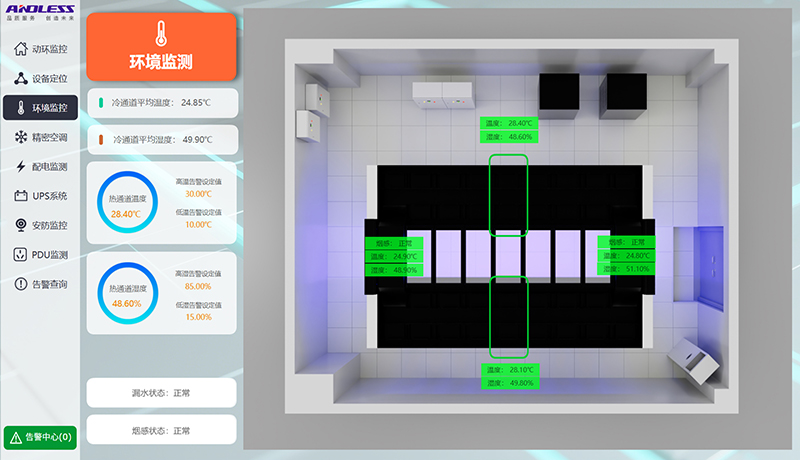Click the orange indicator beside 冷通道平均温度 49.90℃
Viewport: 800px width, 460px height.
coord(100,140)
